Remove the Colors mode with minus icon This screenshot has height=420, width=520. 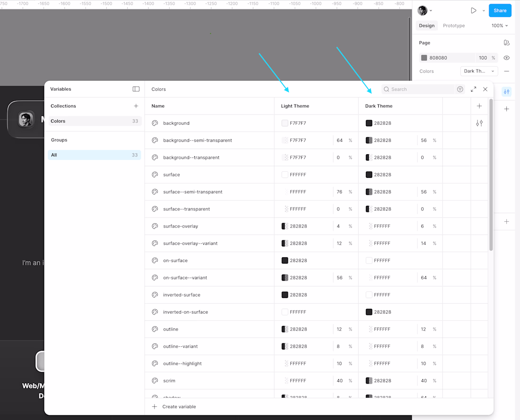click(506, 71)
